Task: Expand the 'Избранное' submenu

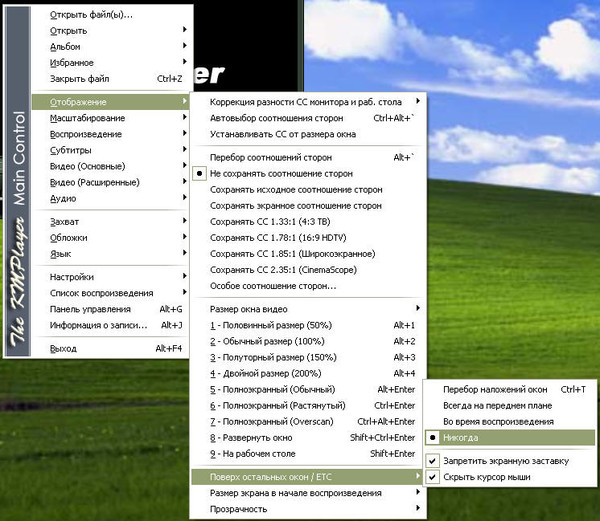Action: 110,63
